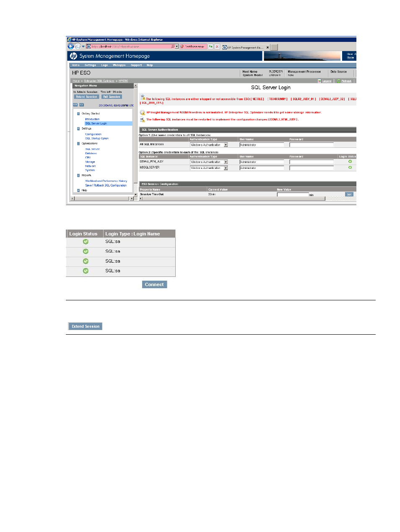This screenshot has height=532, width=400.
Task: Click green login status check for MSSQLSERVER
Action: tap(350, 167)
